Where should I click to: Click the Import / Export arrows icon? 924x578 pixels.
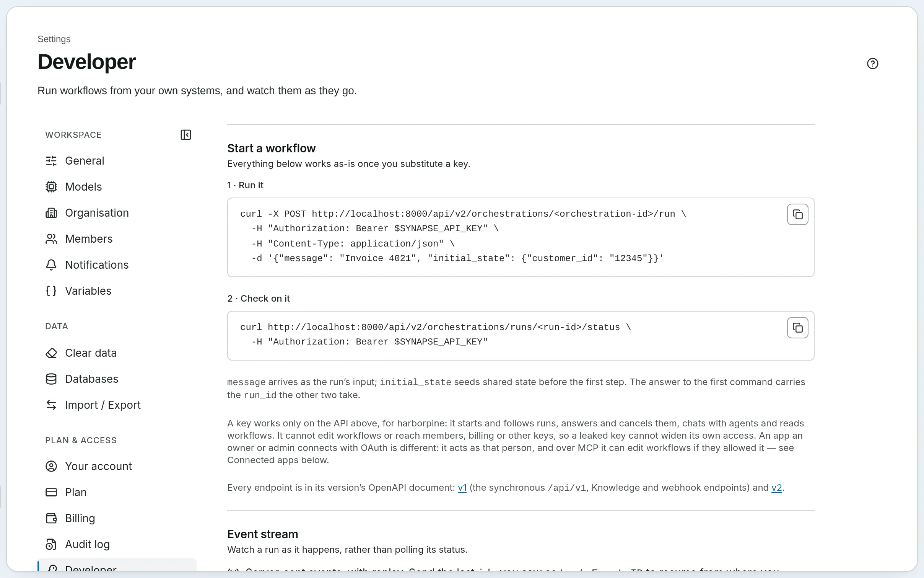[51, 405]
